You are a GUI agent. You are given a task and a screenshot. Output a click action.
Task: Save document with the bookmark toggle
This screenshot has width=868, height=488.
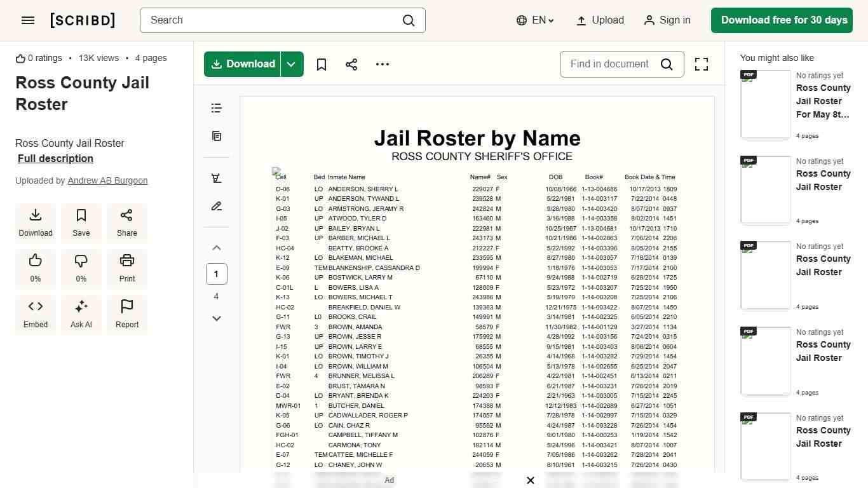tap(321, 64)
